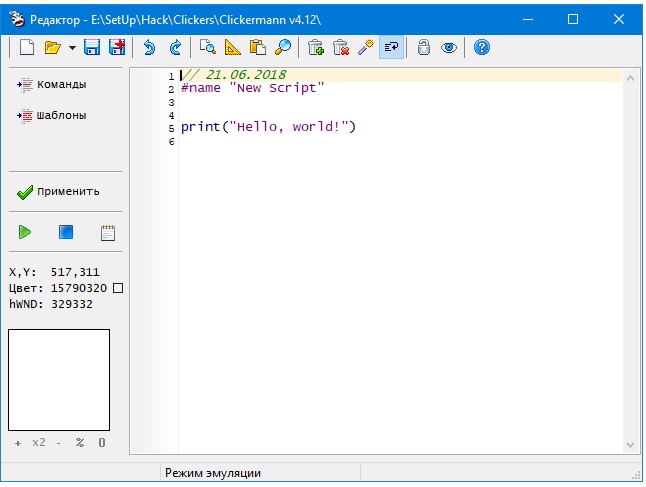Screen dimensions: 646x487
Task: Toggle the padlock lock icon
Action: coord(424,47)
